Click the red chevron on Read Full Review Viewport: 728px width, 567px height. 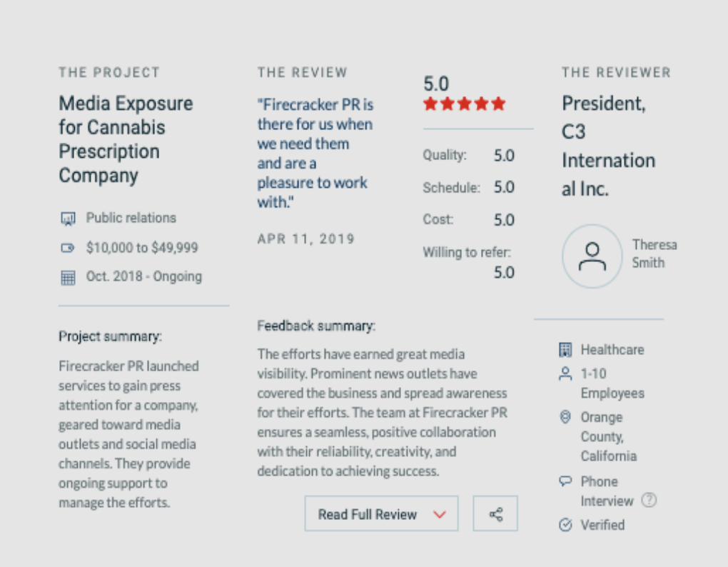click(x=440, y=514)
